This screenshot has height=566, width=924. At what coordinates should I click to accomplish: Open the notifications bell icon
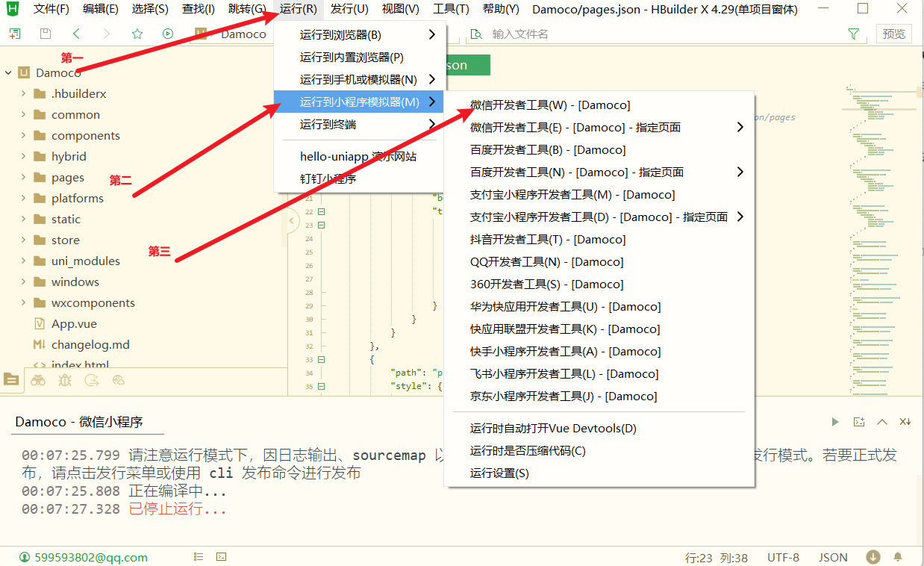point(898,557)
